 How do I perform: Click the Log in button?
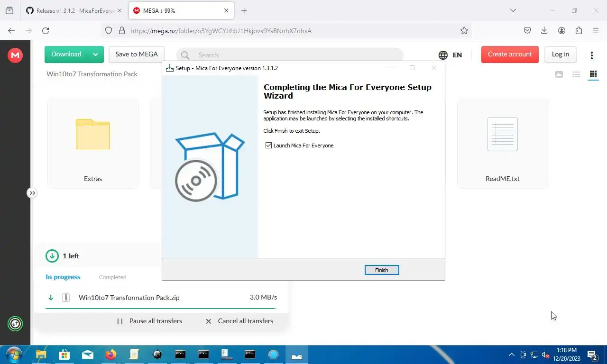[x=560, y=54]
